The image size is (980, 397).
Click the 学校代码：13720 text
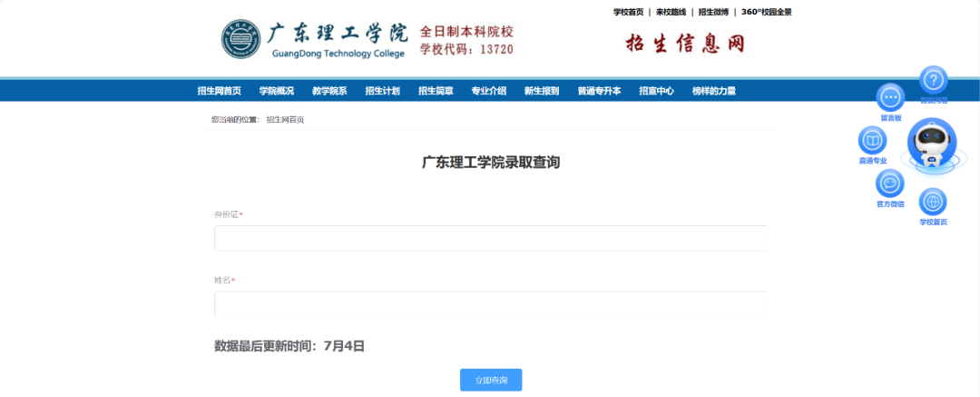[x=466, y=49]
